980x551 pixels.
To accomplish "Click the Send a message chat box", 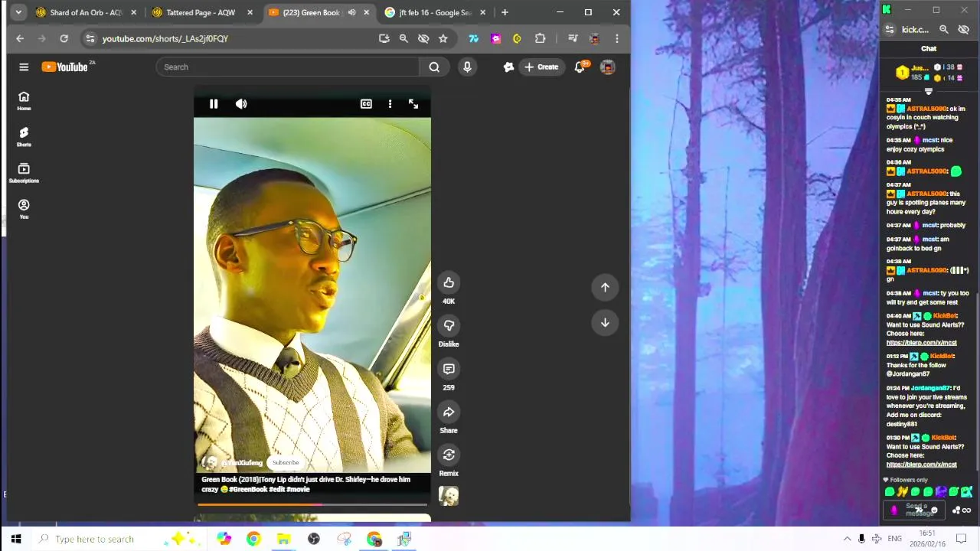I will click(914, 510).
